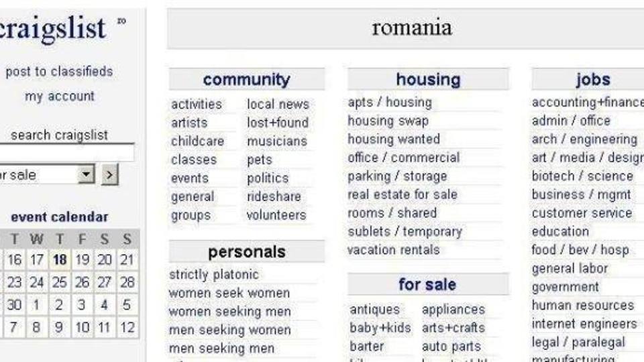
Task: Open the housing section header
Action: pos(428,79)
